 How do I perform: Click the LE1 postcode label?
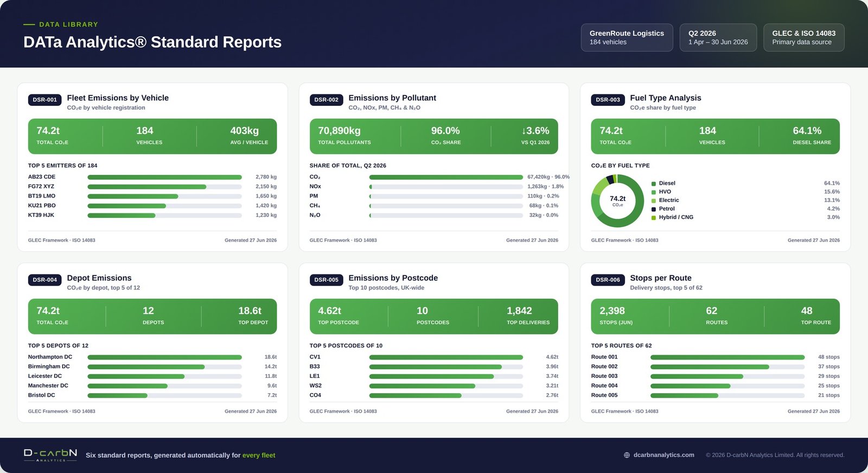pyautogui.click(x=315, y=376)
